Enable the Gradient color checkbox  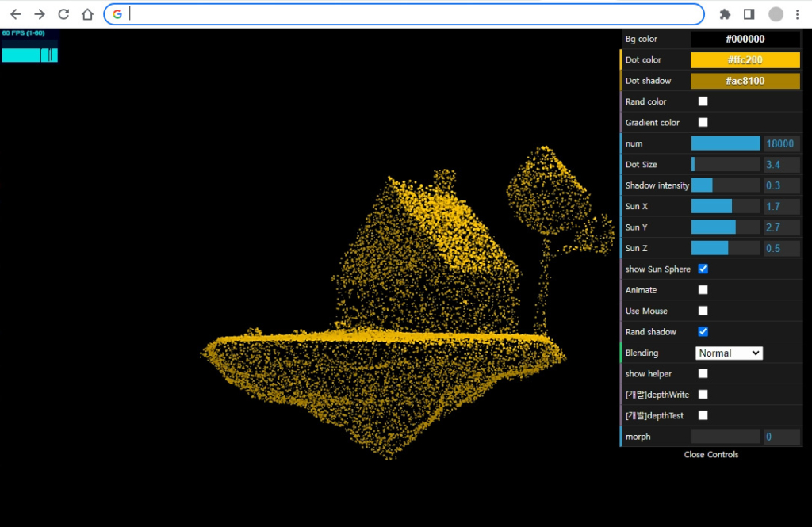click(x=703, y=123)
